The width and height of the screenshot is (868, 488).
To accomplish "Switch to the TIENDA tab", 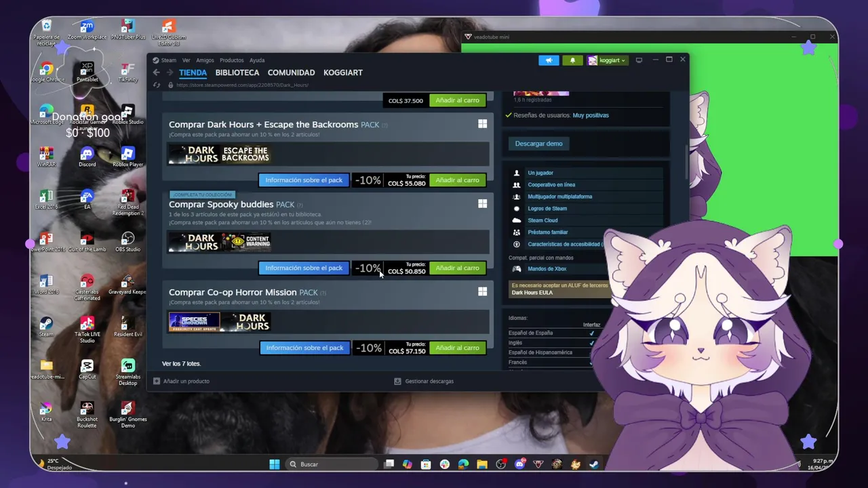I will coord(193,73).
